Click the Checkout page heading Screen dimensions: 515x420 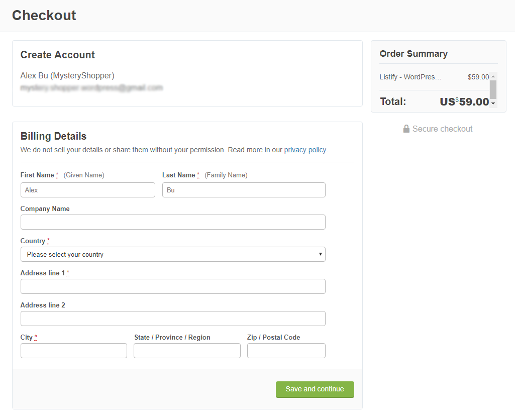(44, 16)
